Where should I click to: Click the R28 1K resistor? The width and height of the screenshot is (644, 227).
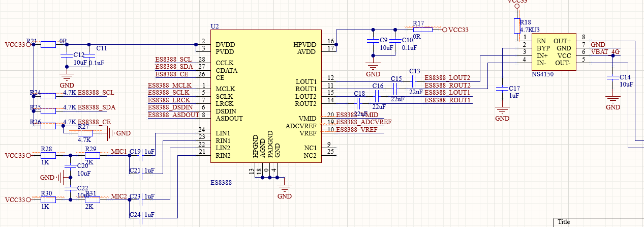coord(48,155)
